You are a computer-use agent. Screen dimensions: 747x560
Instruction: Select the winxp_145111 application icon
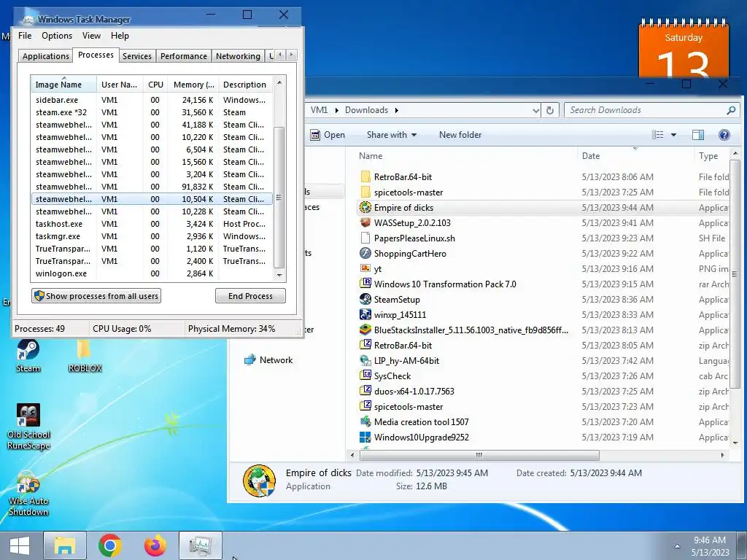(365, 314)
